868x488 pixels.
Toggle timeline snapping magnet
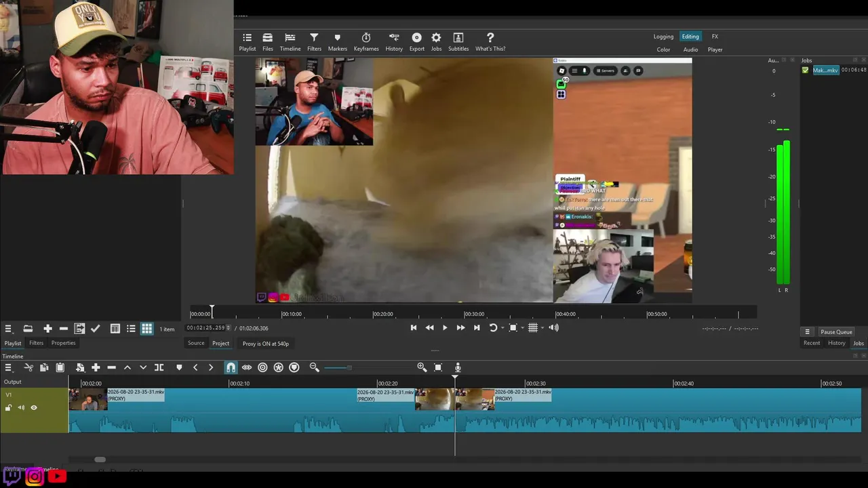coord(231,367)
